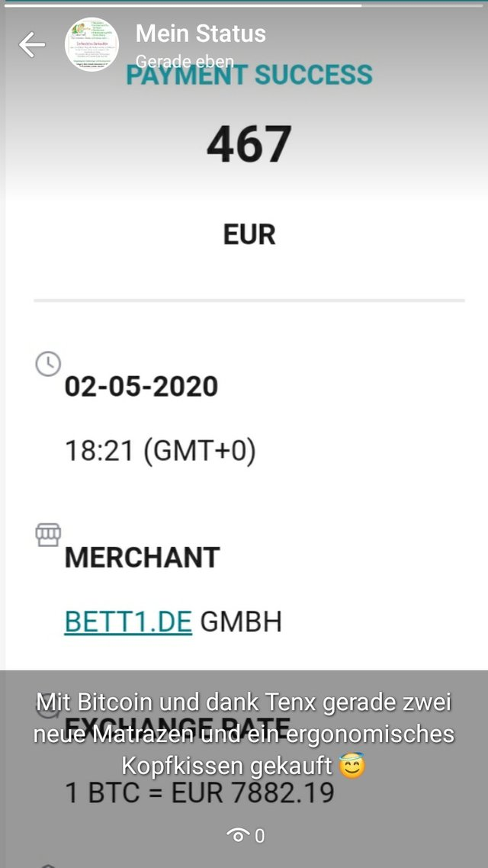Open the Mein Status profile picture
The height and width of the screenshot is (868, 488).
tap(91, 44)
